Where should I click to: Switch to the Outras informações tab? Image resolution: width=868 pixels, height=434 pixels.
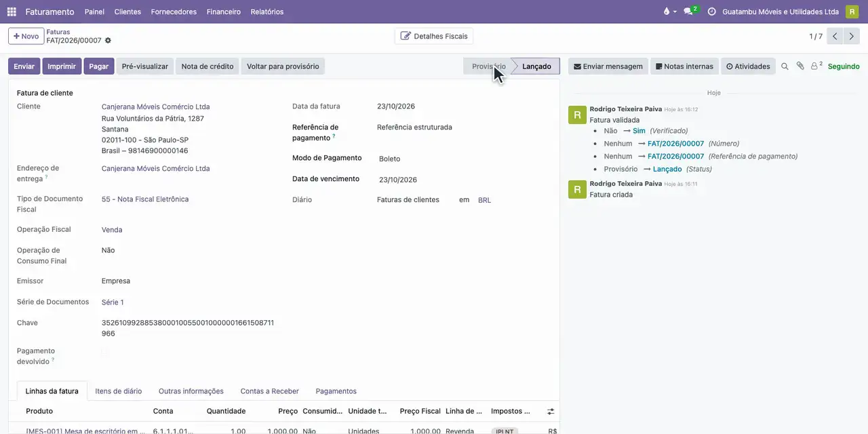(191, 391)
